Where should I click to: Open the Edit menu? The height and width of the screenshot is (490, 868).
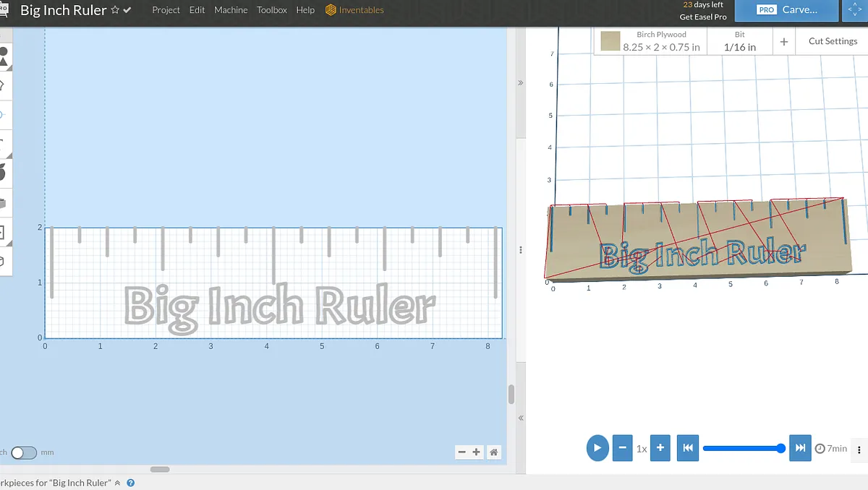[197, 10]
